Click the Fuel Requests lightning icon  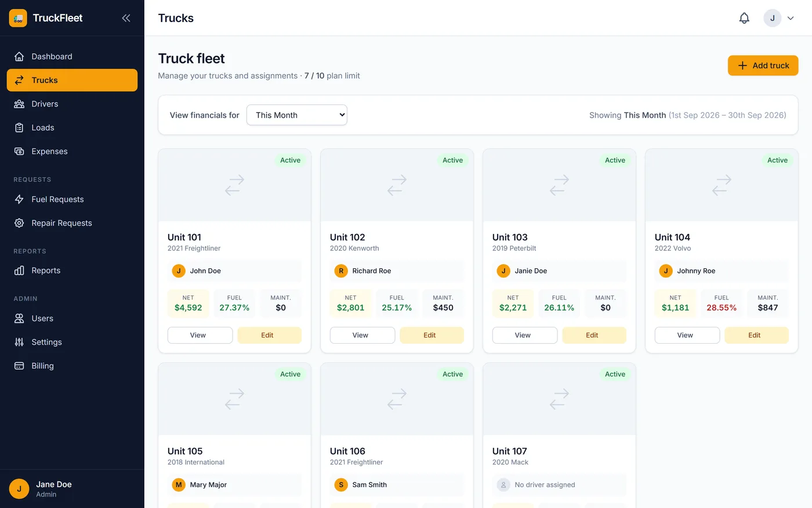19,199
